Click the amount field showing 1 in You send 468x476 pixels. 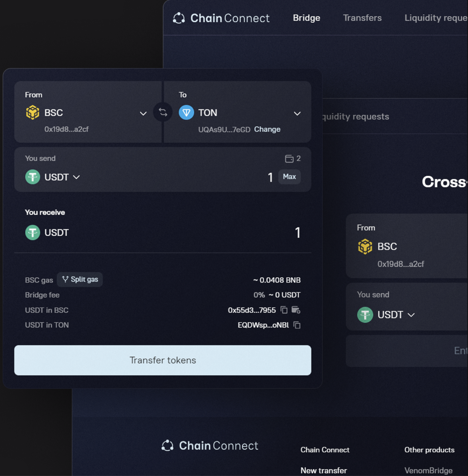tap(270, 177)
